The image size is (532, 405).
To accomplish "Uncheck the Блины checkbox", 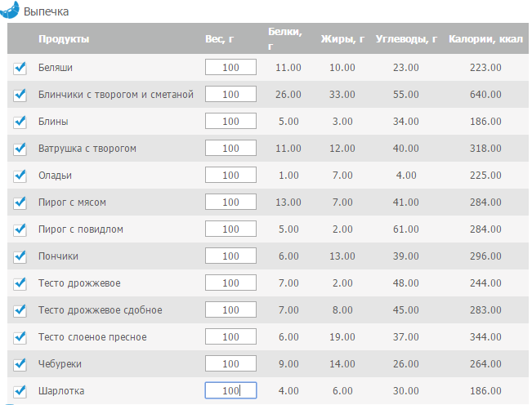I will click(x=20, y=122).
